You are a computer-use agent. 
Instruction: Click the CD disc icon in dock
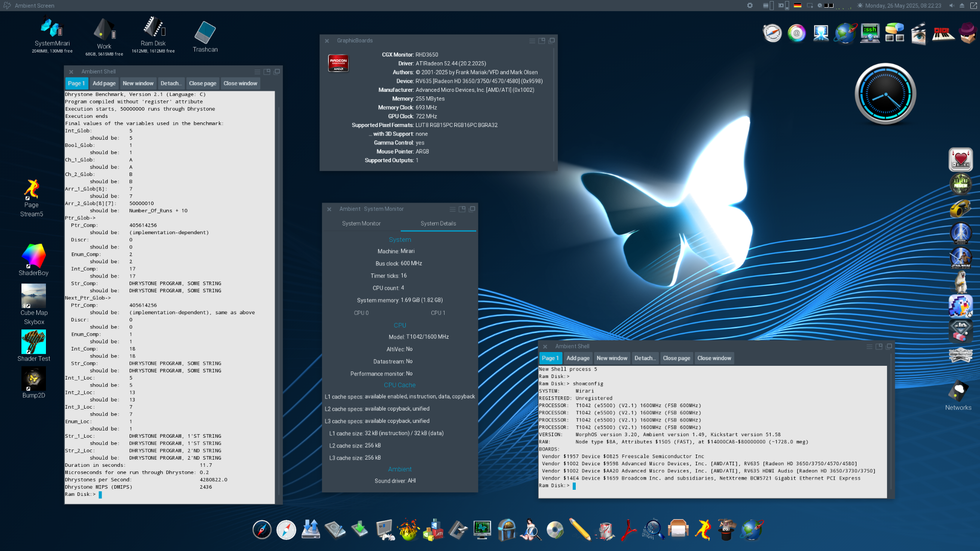tap(555, 530)
